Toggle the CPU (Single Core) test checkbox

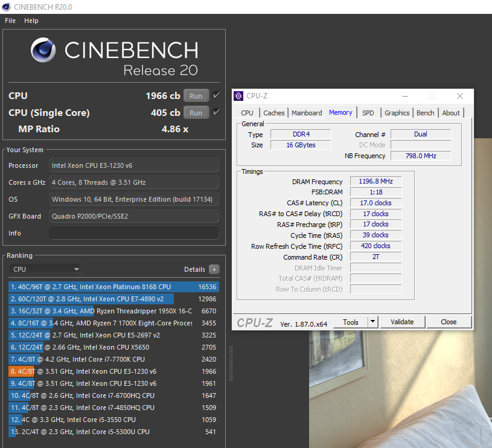[216, 112]
